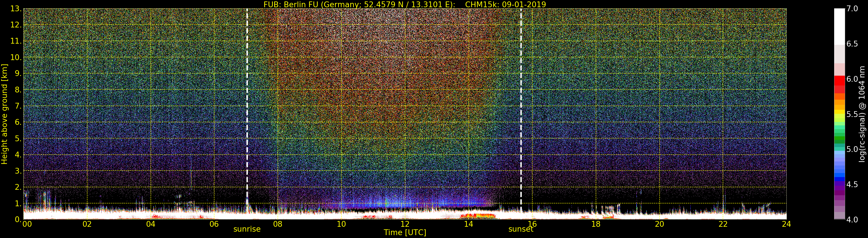Click the 'sunrise' label below the axis
This screenshot has width=868, height=238.
(247, 229)
